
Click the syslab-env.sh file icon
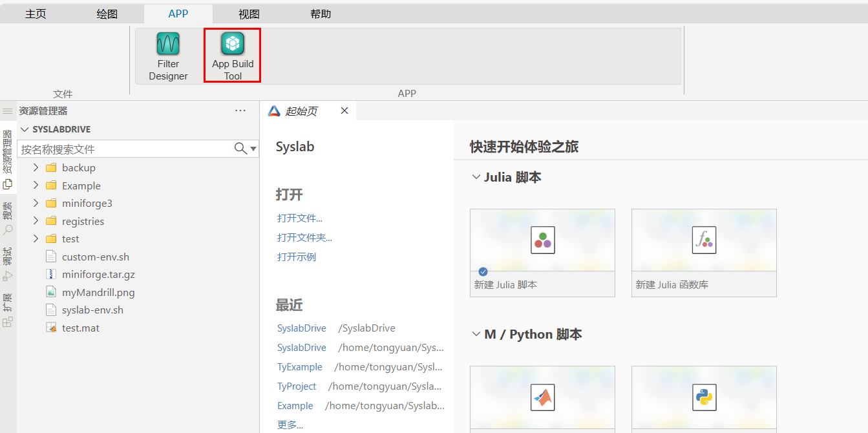coord(51,310)
